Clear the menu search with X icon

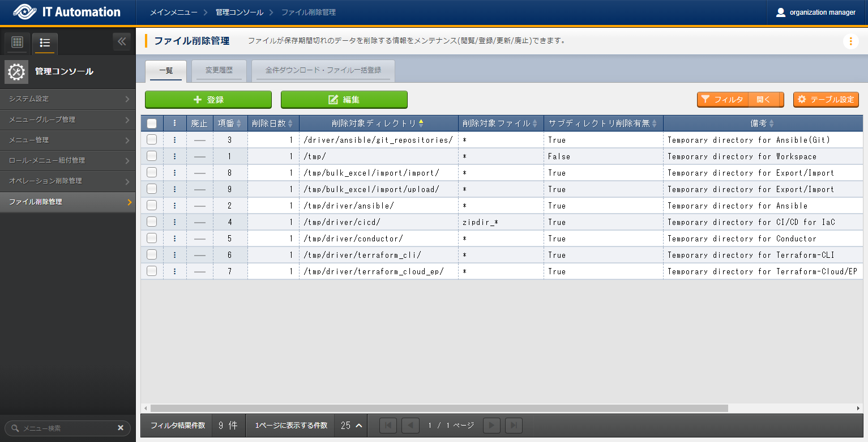click(120, 428)
